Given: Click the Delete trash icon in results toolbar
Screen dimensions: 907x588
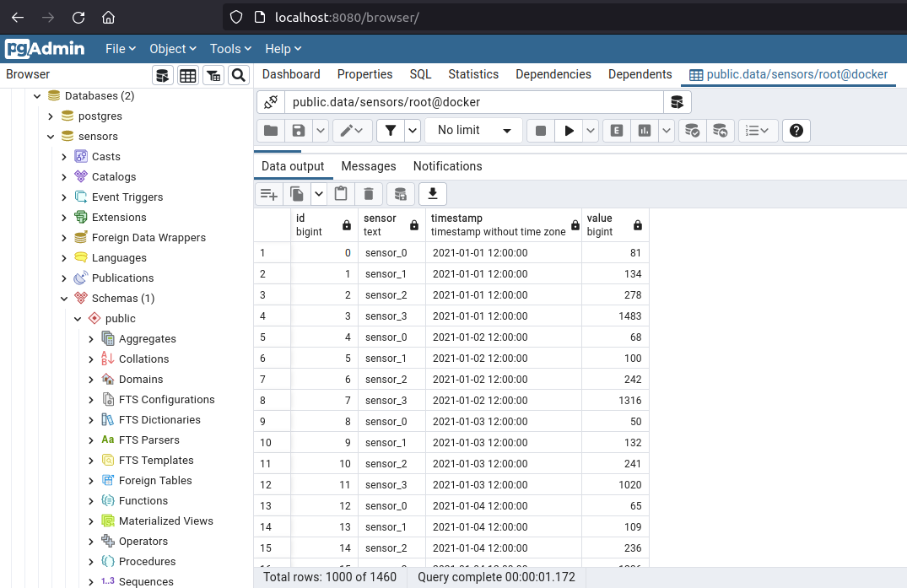Looking at the screenshot, I should [x=369, y=194].
